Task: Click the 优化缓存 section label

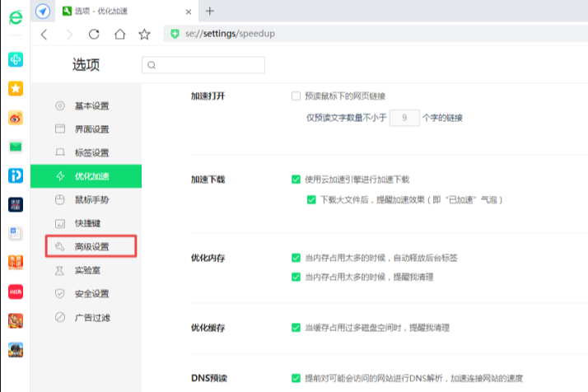Action: pos(208,328)
